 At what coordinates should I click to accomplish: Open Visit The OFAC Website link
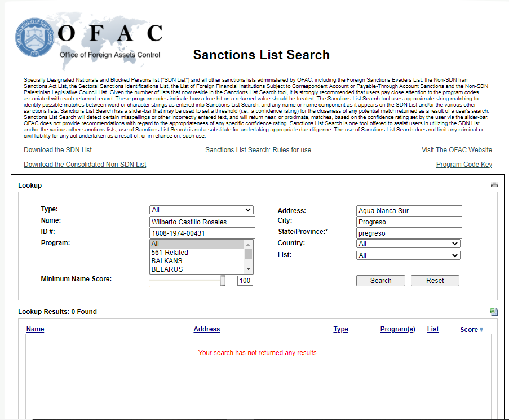[457, 150]
